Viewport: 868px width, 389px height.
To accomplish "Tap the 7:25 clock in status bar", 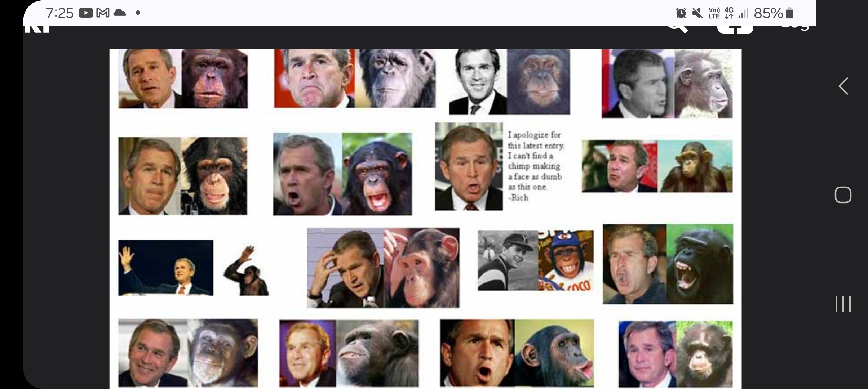I will [59, 13].
